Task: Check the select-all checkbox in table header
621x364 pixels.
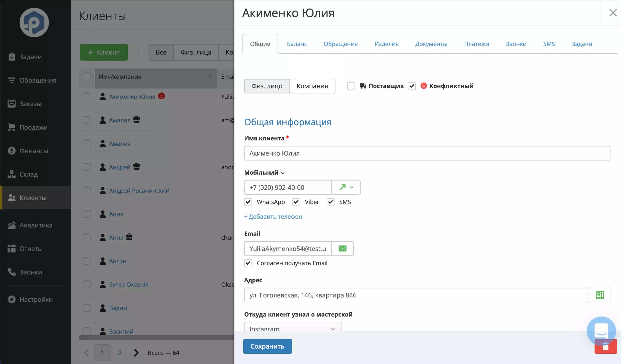Action: (x=87, y=76)
